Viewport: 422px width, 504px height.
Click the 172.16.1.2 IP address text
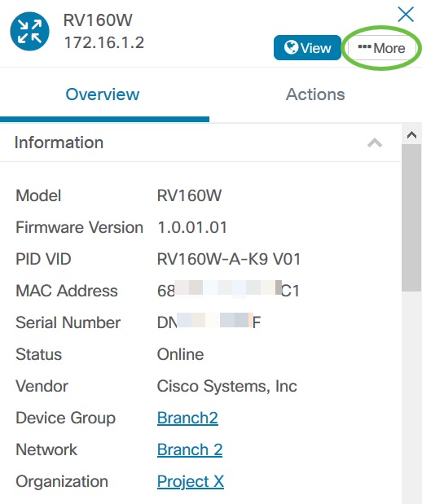(104, 43)
